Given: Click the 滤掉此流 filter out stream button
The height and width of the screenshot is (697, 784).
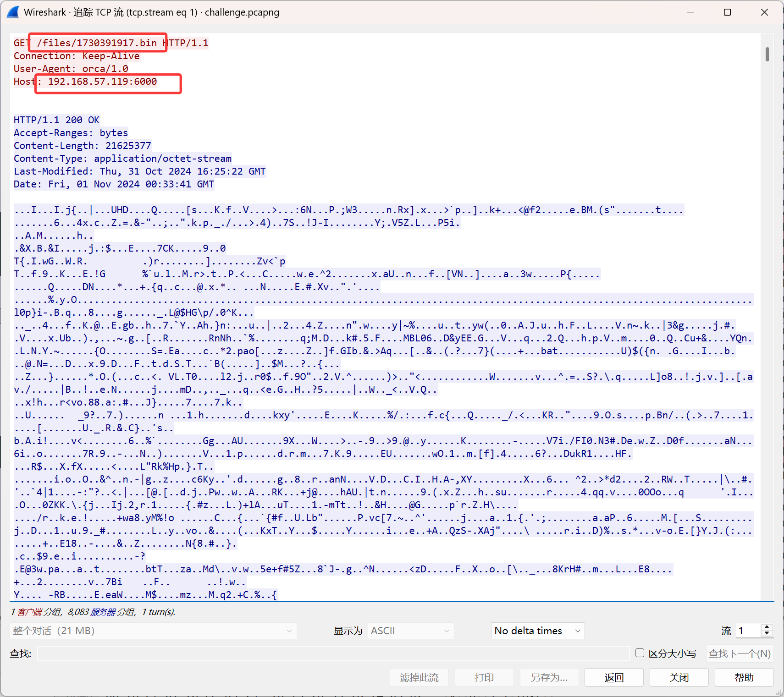Looking at the screenshot, I should [x=419, y=677].
